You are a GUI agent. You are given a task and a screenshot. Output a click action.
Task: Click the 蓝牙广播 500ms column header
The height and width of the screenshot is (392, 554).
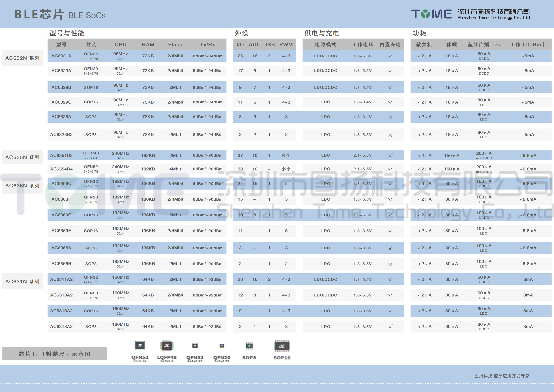pyautogui.click(x=484, y=45)
